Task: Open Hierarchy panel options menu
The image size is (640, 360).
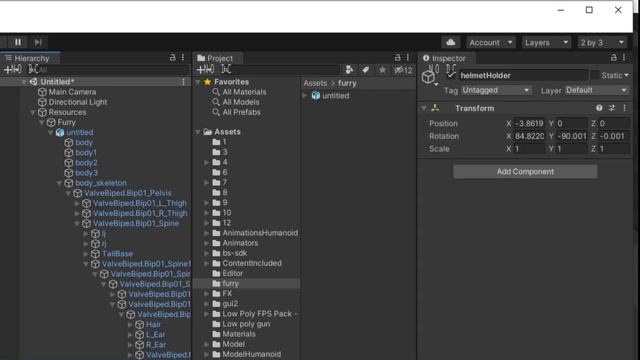Action: pos(183,58)
